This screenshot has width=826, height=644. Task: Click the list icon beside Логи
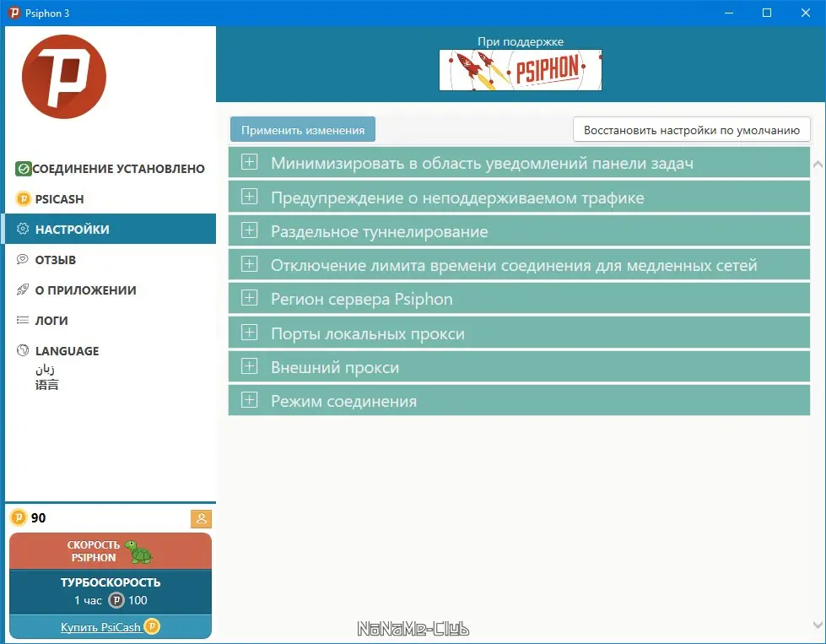23,320
